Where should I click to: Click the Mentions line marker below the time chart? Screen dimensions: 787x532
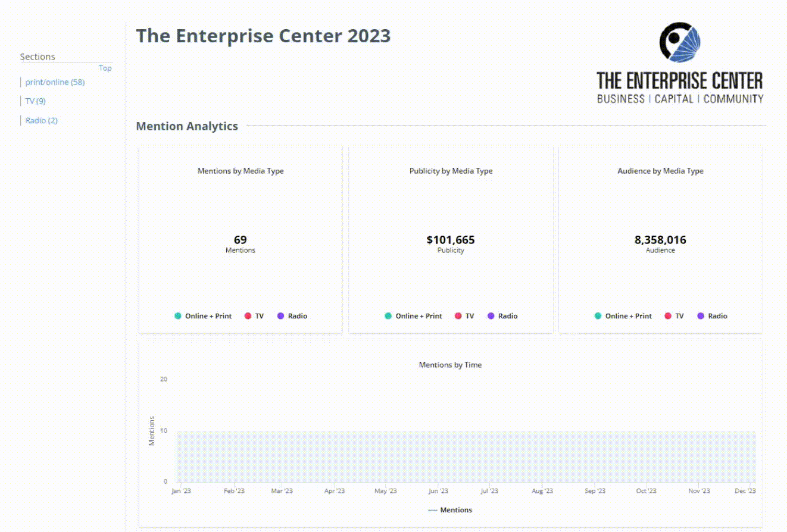433,510
